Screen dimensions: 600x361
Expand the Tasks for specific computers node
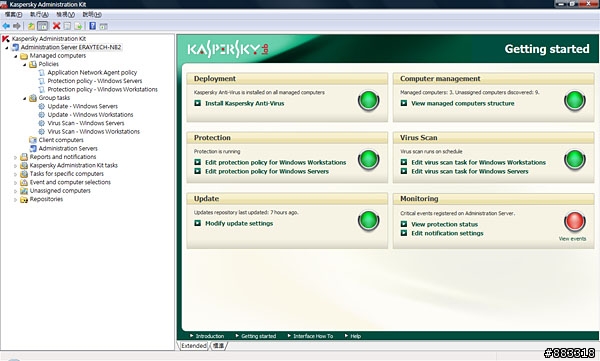tap(16, 174)
